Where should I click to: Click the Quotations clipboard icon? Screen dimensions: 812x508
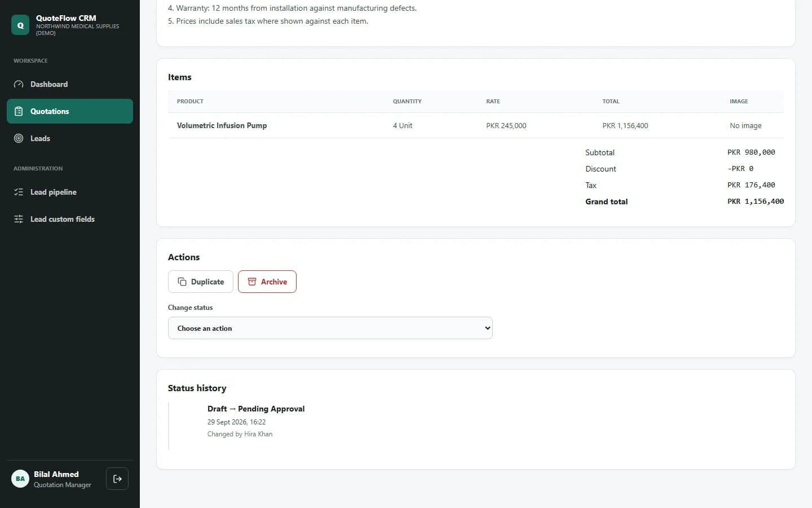click(19, 111)
